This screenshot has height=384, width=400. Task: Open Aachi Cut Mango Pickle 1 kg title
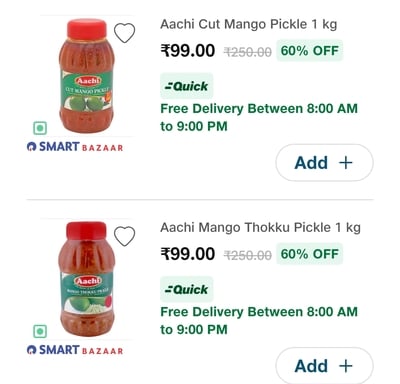point(249,24)
